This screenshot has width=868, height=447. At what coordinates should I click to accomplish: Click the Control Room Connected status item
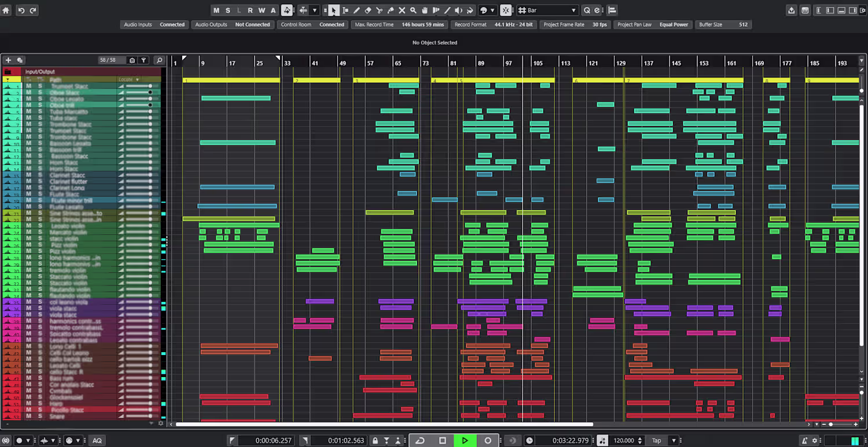tap(312, 24)
